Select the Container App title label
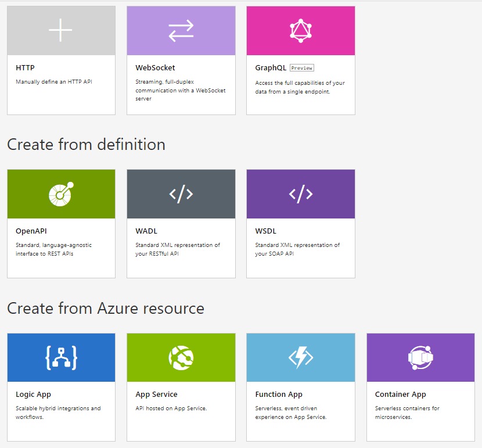Image resolution: width=482 pixels, height=448 pixels. (x=401, y=395)
